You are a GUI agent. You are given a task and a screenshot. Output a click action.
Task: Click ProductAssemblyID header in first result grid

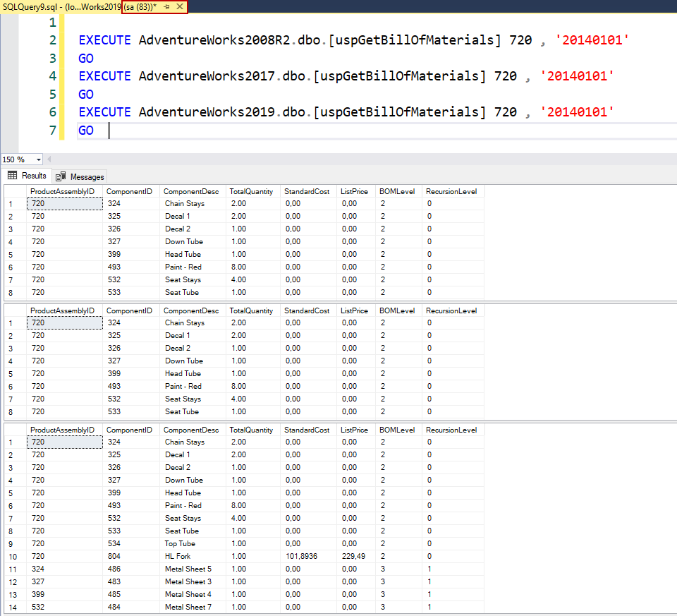(x=63, y=191)
